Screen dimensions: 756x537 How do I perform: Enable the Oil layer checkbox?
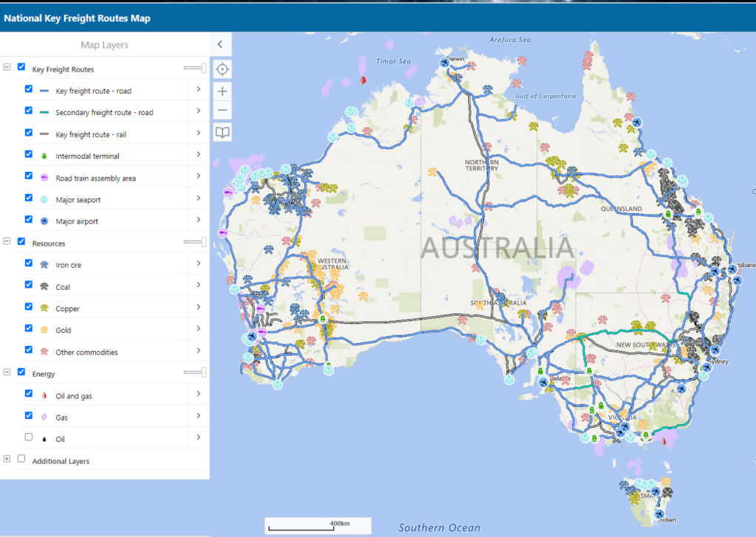tap(28, 437)
